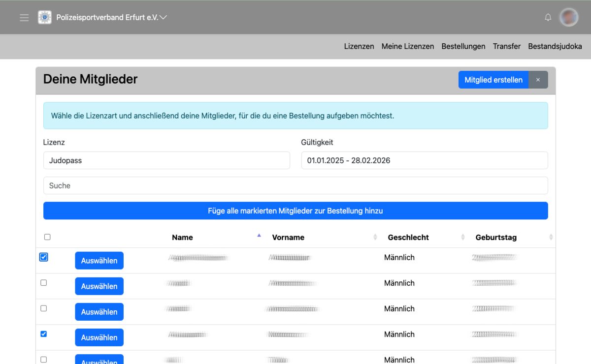Open the Lizenz dropdown showing Judopass
This screenshot has height=364, width=591.
[166, 160]
